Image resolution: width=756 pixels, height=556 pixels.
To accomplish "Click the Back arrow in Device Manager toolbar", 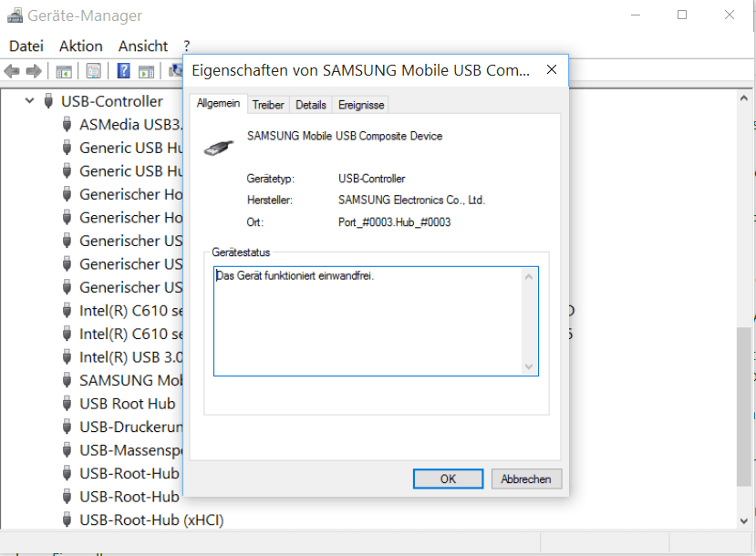I will 12,71.
